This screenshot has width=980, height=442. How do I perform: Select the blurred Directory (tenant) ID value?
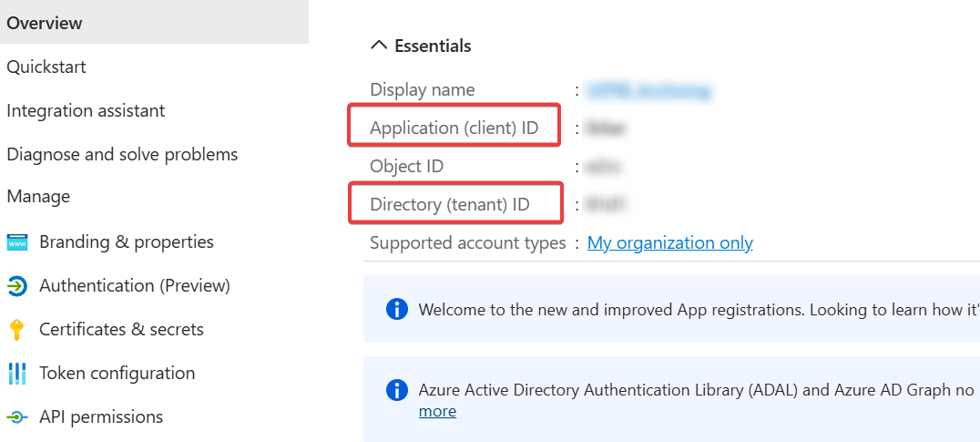pyautogui.click(x=606, y=204)
